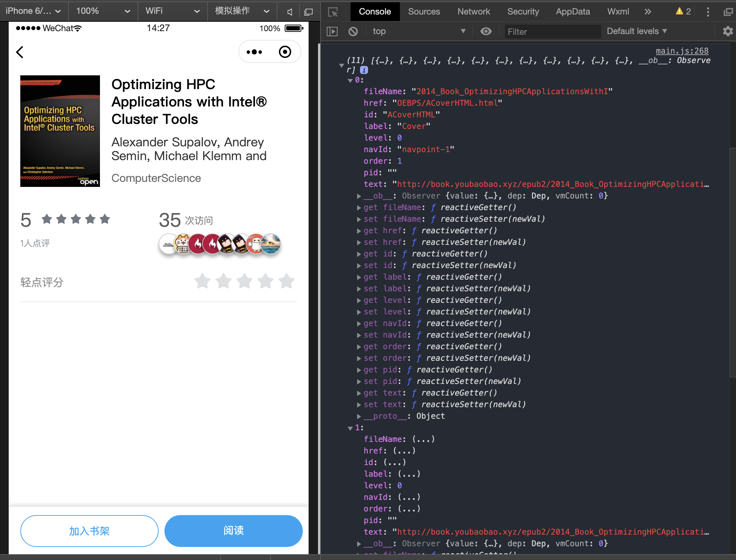Switch to the Security tab
This screenshot has width=736, height=560.
[x=523, y=12]
